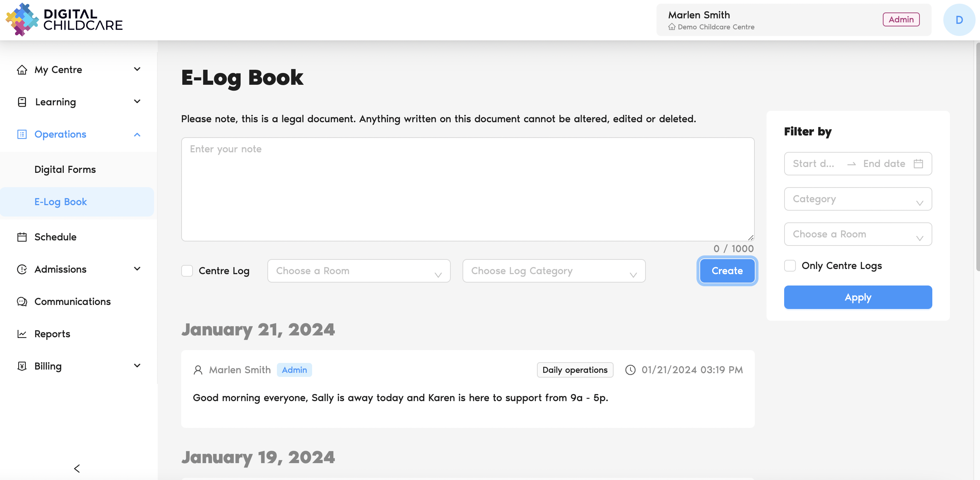Collapse the Operations menu chevron

[137, 135]
